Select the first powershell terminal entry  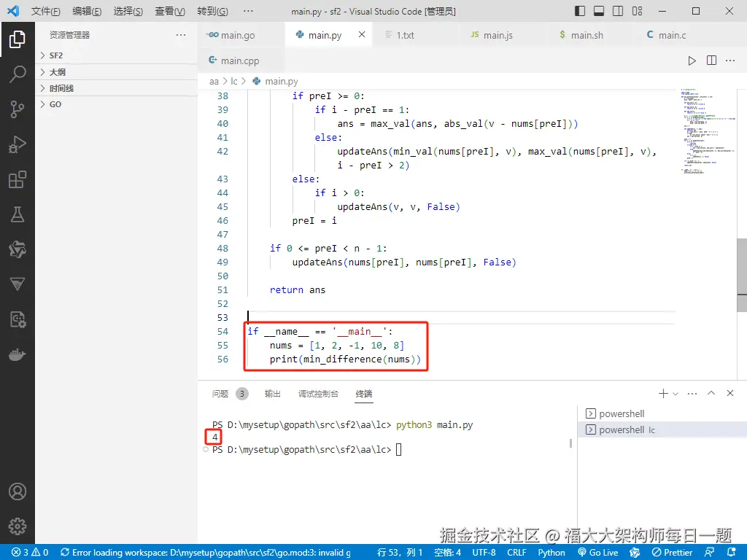pyautogui.click(x=662, y=413)
